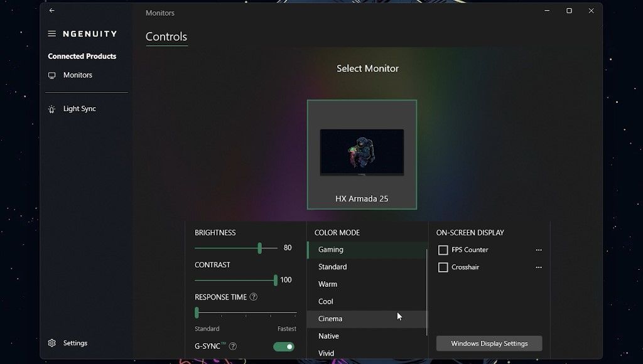Click the ON-SCREEN DISPLAY heading

point(470,233)
